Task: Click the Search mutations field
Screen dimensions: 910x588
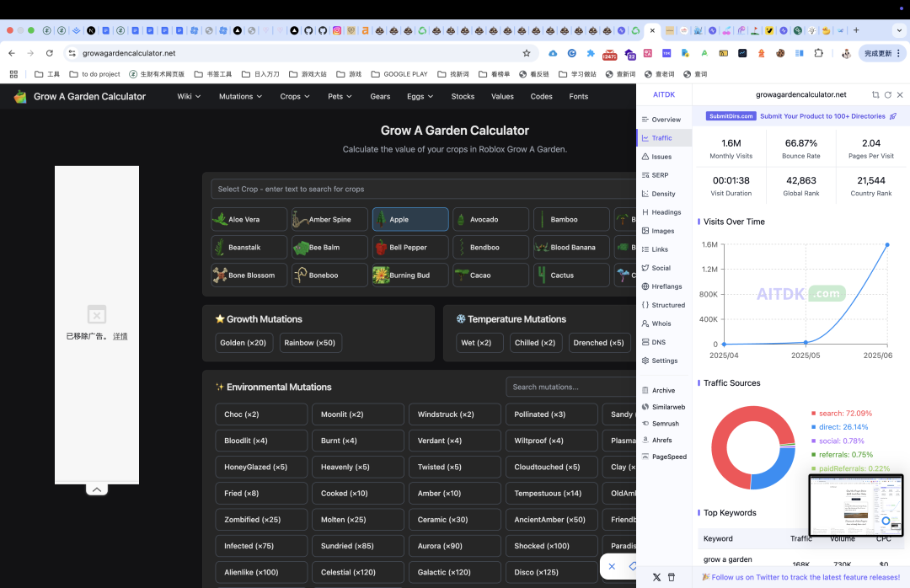Action: pos(571,388)
